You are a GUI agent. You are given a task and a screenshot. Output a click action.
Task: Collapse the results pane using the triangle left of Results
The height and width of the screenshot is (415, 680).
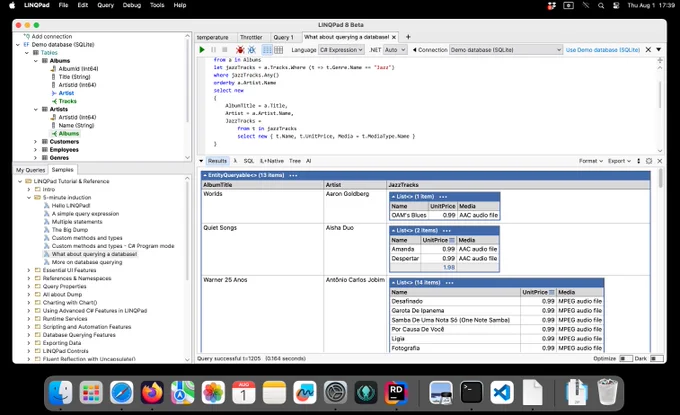click(201, 161)
